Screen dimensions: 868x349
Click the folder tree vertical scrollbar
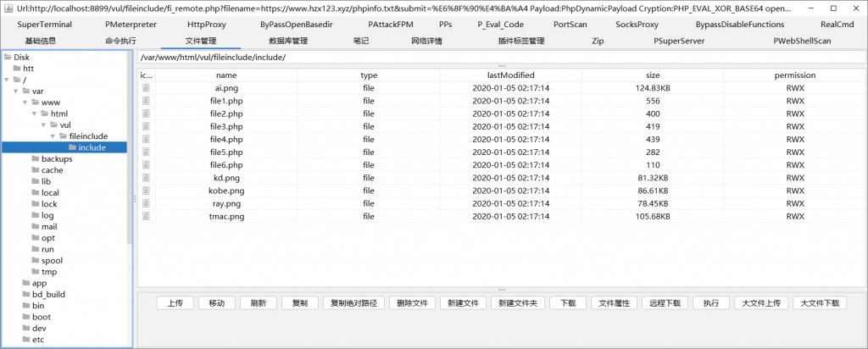130,148
